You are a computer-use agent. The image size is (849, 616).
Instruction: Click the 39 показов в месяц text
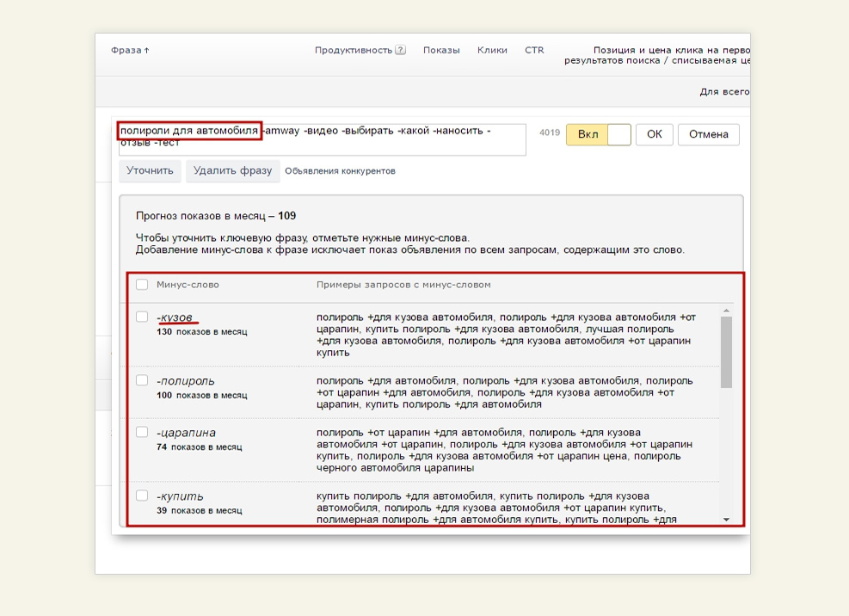pos(200,510)
